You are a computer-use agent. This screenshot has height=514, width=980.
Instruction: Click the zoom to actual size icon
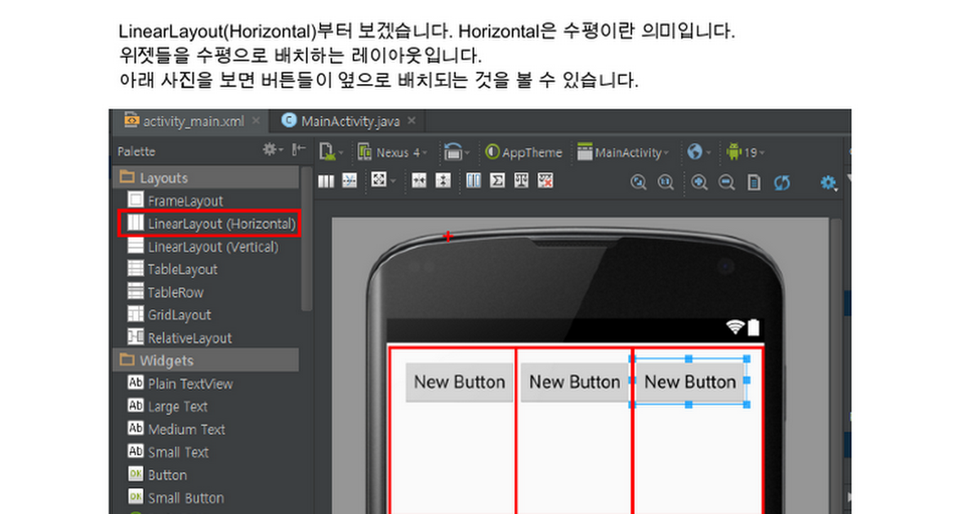(x=666, y=183)
